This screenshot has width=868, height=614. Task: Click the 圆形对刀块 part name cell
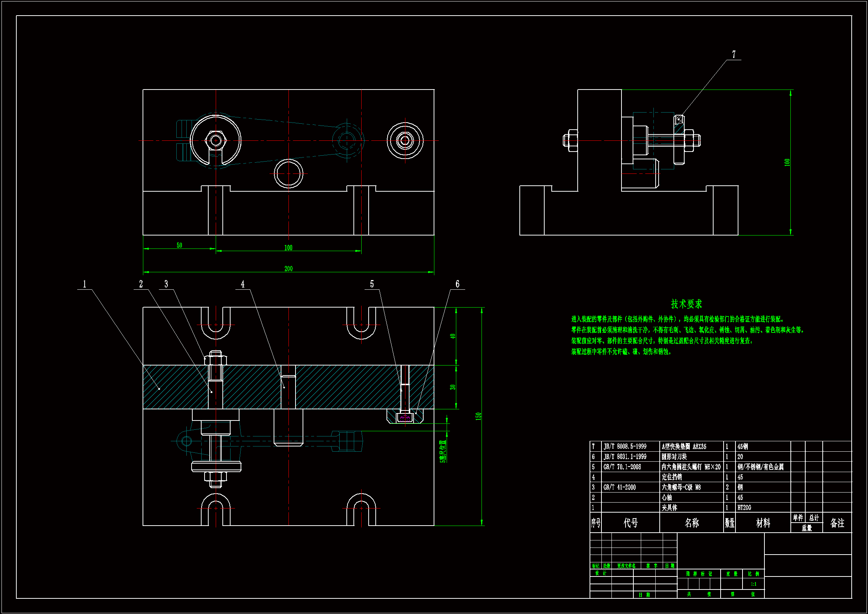point(674,457)
